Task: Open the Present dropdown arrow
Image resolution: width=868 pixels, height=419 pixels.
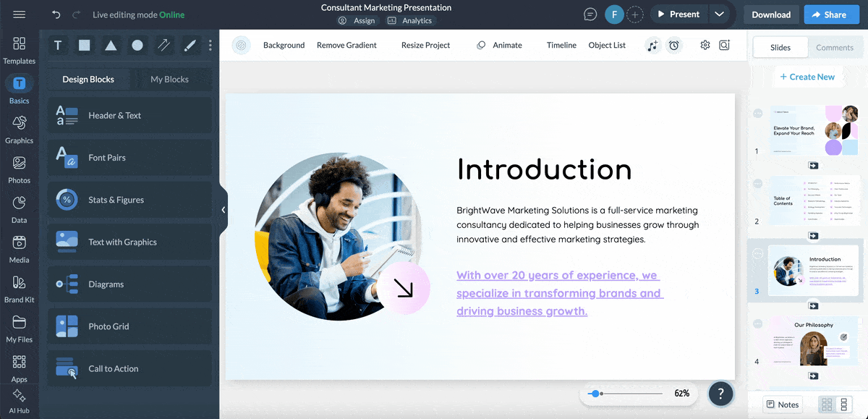Action: coord(720,13)
